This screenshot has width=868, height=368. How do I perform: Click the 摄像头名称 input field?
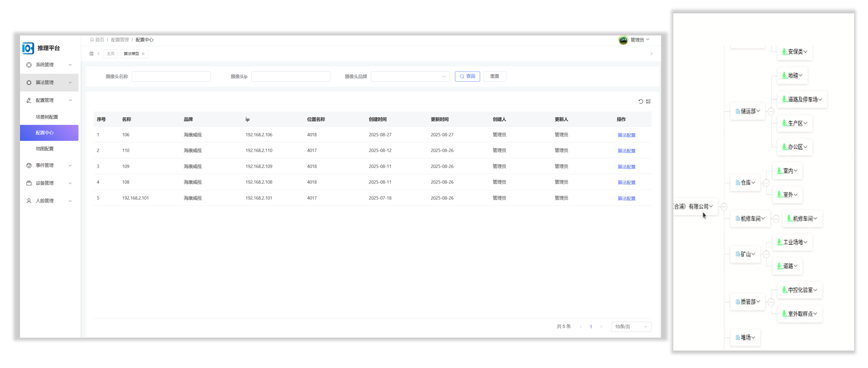click(171, 77)
